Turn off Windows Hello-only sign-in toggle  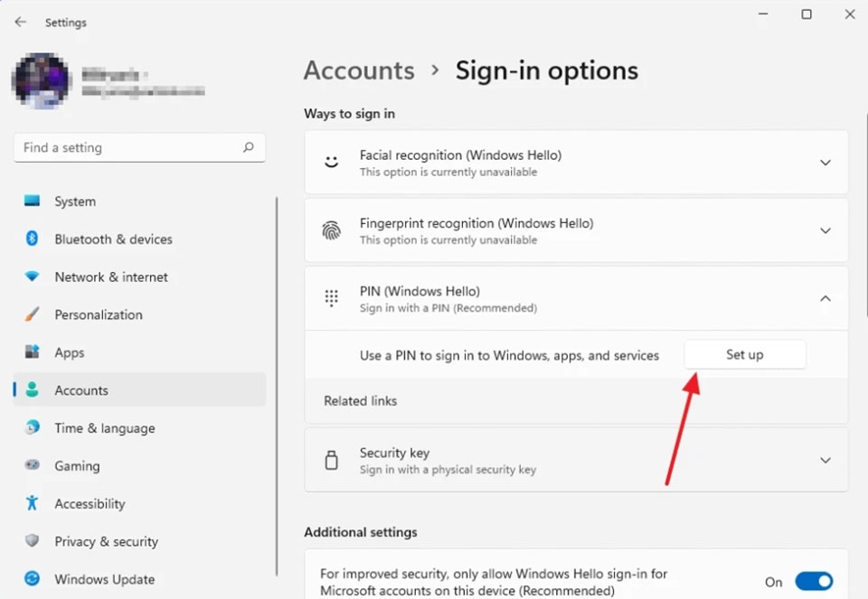(x=813, y=582)
